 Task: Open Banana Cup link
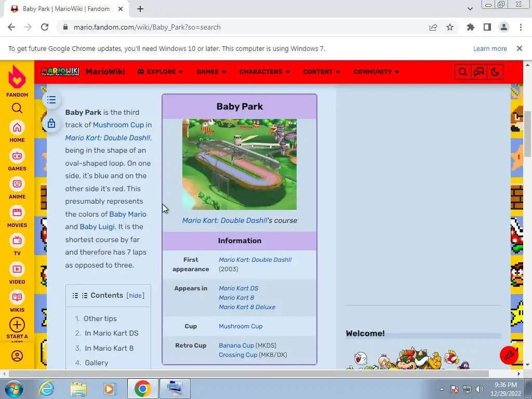pos(236,345)
